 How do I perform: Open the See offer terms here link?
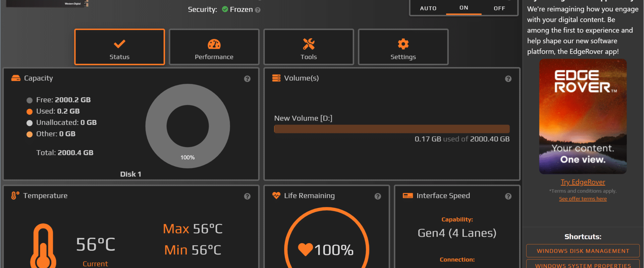(583, 199)
